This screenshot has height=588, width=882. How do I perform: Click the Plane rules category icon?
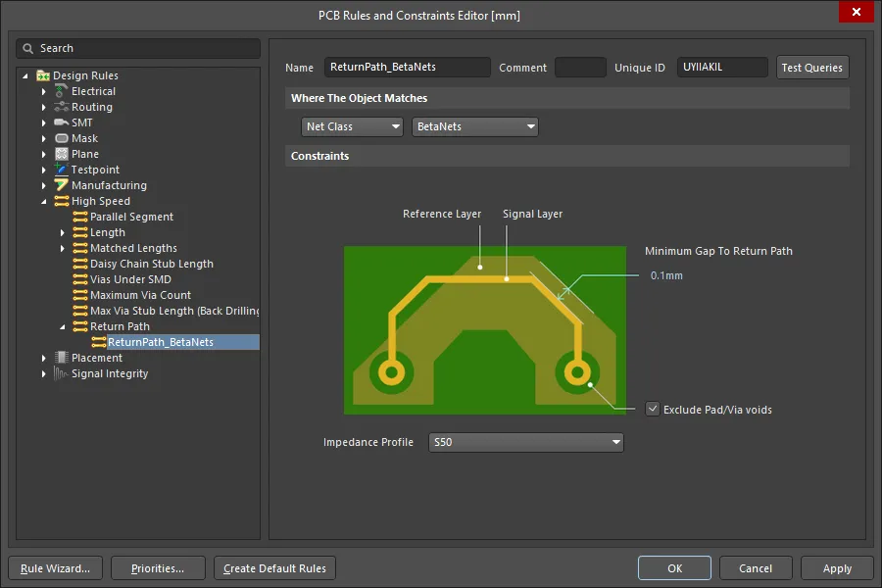(x=62, y=154)
